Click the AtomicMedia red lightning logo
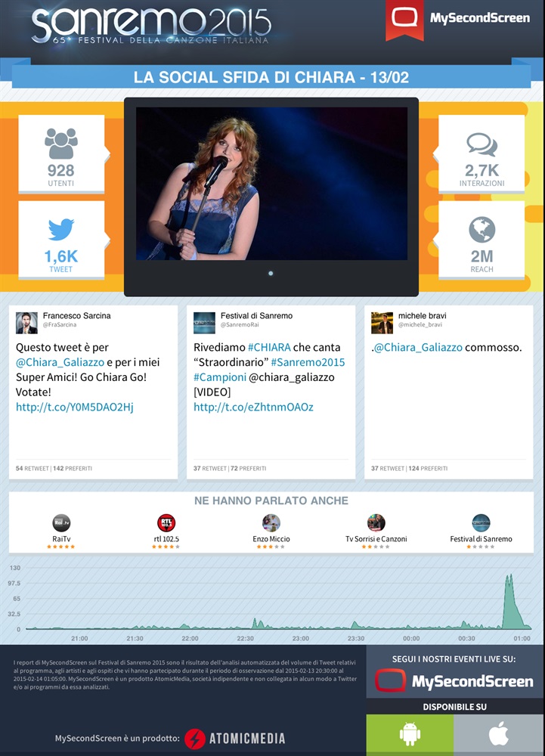Screen dimensions: 545x756 [x=195, y=739]
